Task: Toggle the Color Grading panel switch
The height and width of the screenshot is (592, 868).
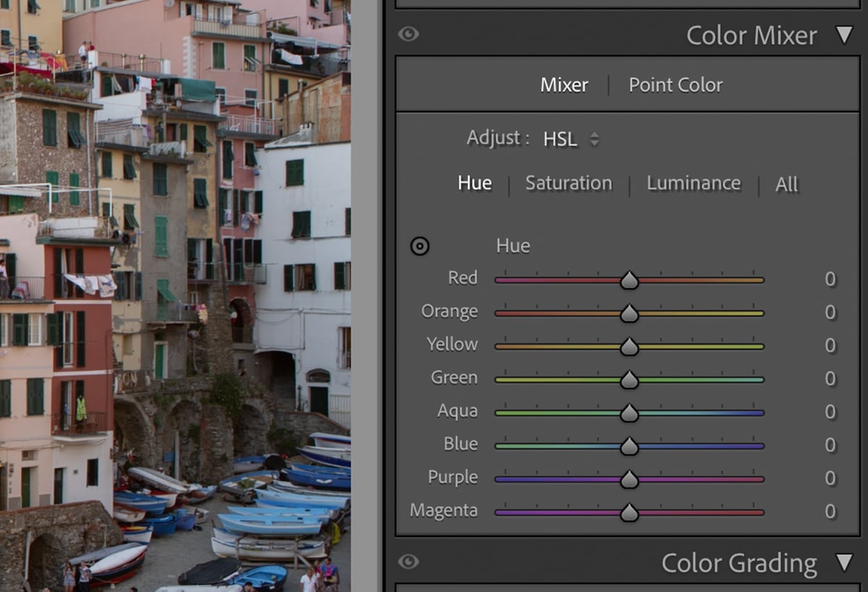Action: coord(409,562)
